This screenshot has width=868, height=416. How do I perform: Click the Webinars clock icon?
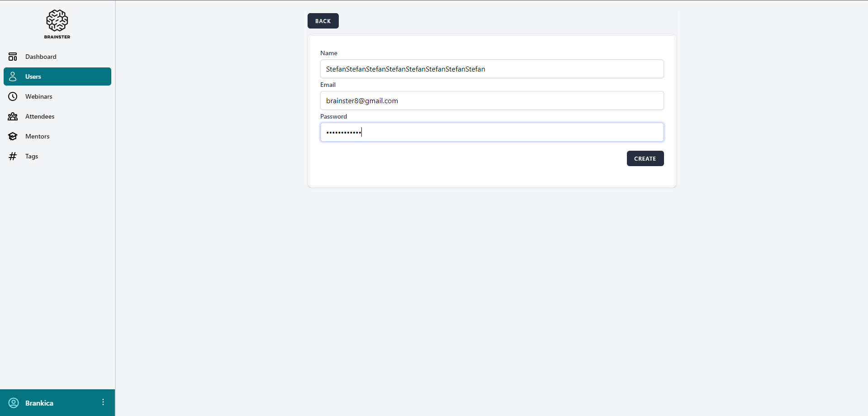(x=13, y=96)
